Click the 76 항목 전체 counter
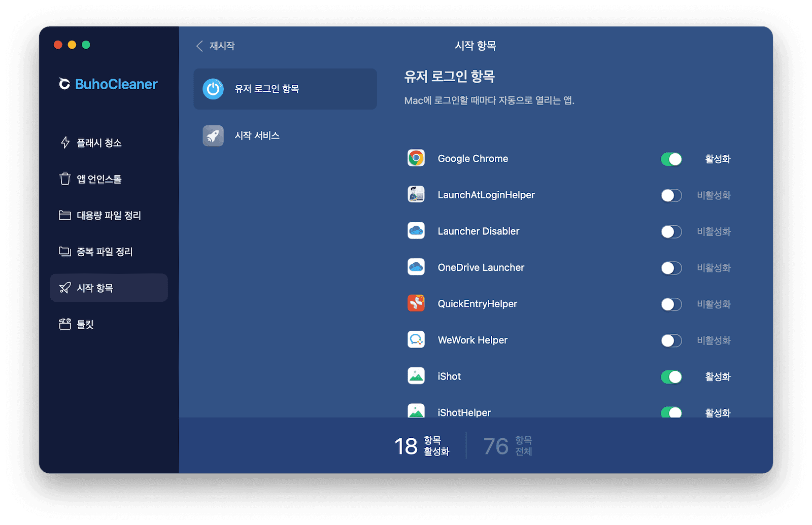The image size is (812, 525). tap(507, 446)
